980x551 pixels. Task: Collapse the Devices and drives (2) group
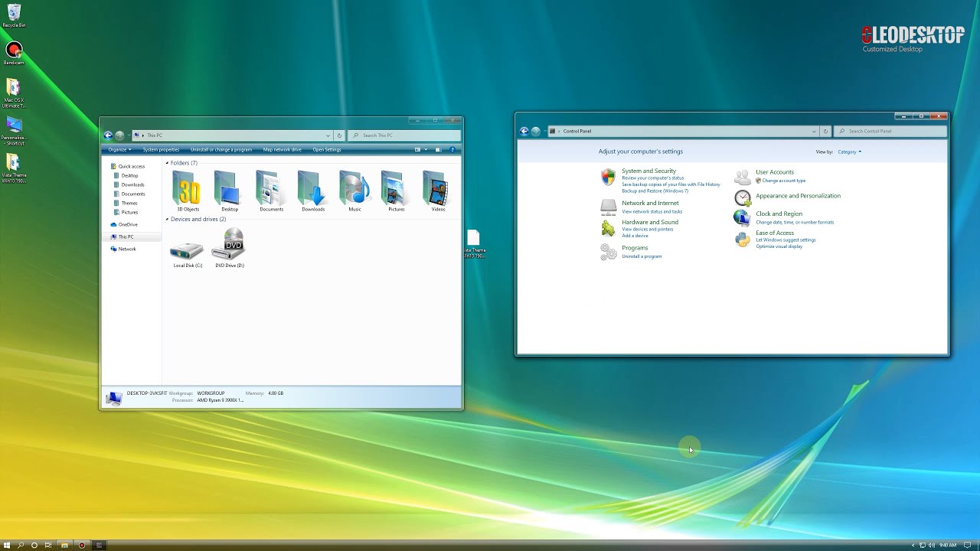[x=168, y=220]
